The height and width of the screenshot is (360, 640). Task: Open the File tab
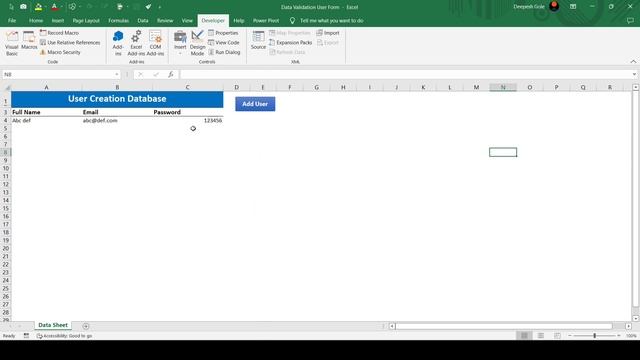point(12,20)
